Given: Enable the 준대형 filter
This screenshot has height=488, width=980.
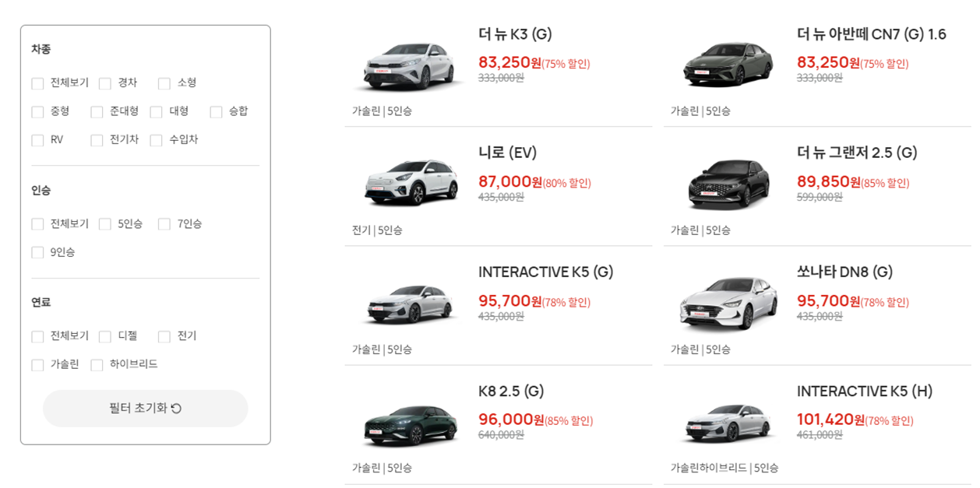Looking at the screenshot, I should pyautogui.click(x=97, y=111).
